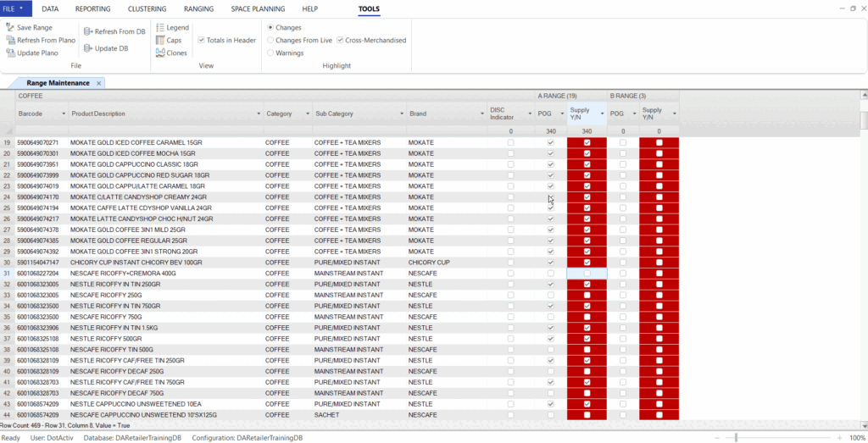This screenshot has height=443, width=868.
Task: Close the Range Maintenance tab
Action: pyautogui.click(x=98, y=84)
